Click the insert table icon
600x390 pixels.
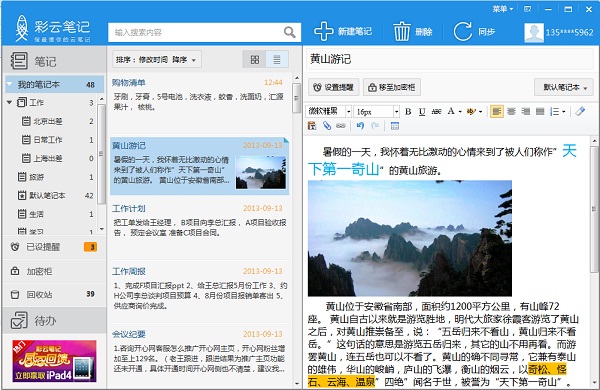pyautogui.click(x=395, y=126)
